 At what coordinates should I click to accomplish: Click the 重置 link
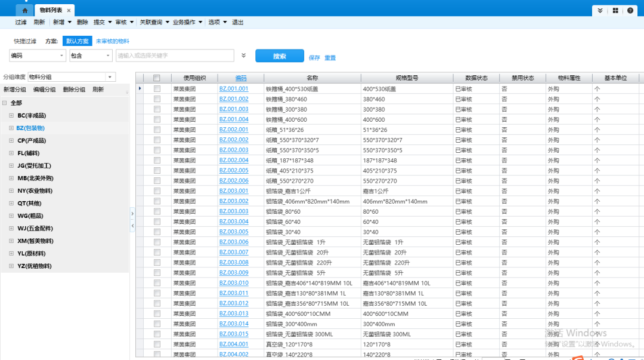330,57
